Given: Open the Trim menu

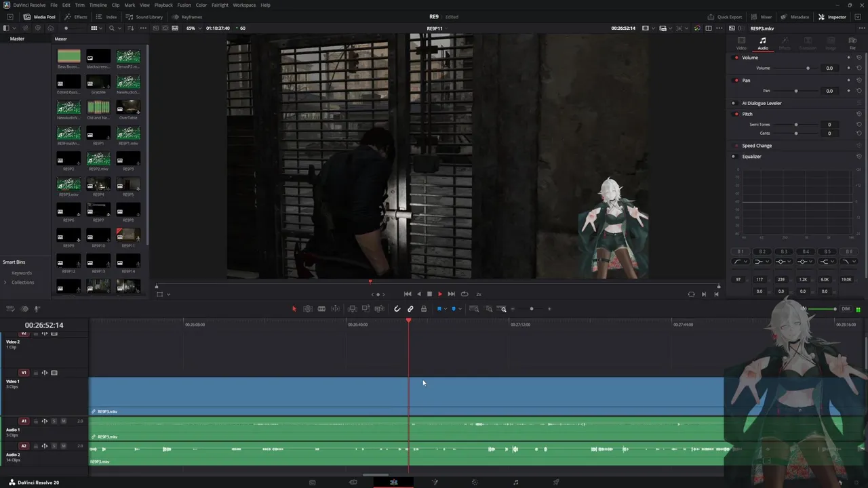Looking at the screenshot, I should [x=80, y=5].
